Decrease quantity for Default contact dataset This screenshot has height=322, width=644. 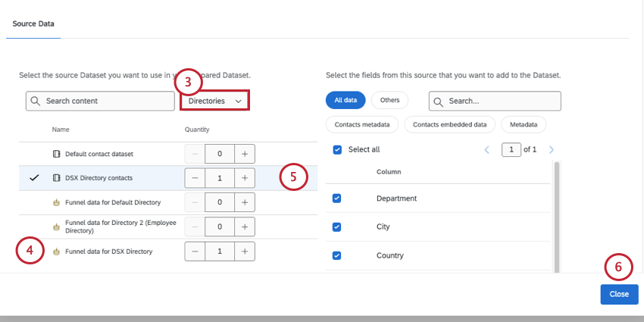pos(195,154)
